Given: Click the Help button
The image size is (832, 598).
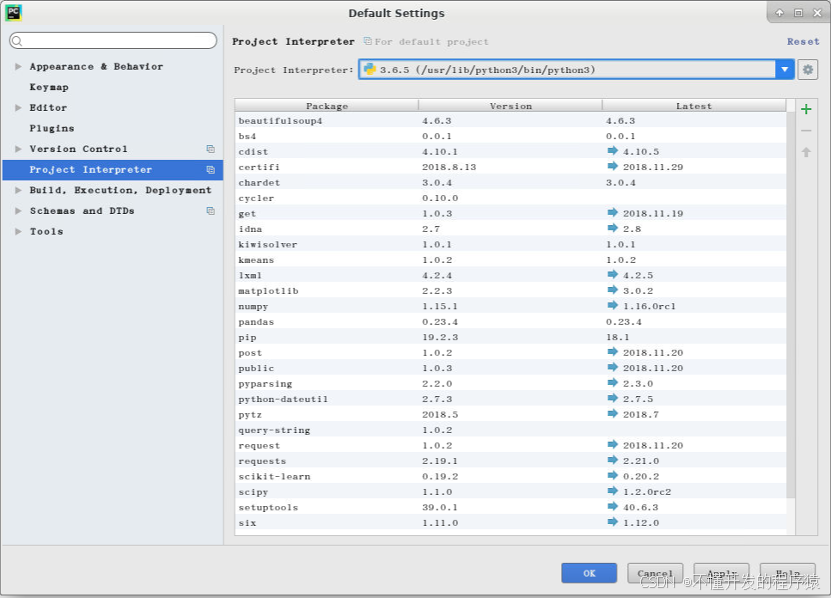Looking at the screenshot, I should pyautogui.click(x=787, y=573).
